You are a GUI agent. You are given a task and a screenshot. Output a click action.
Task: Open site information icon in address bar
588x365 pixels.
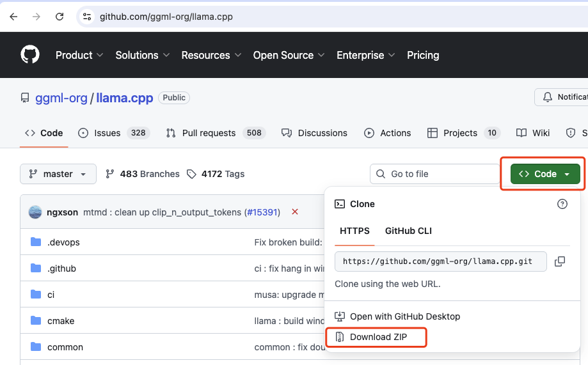pyautogui.click(x=87, y=17)
